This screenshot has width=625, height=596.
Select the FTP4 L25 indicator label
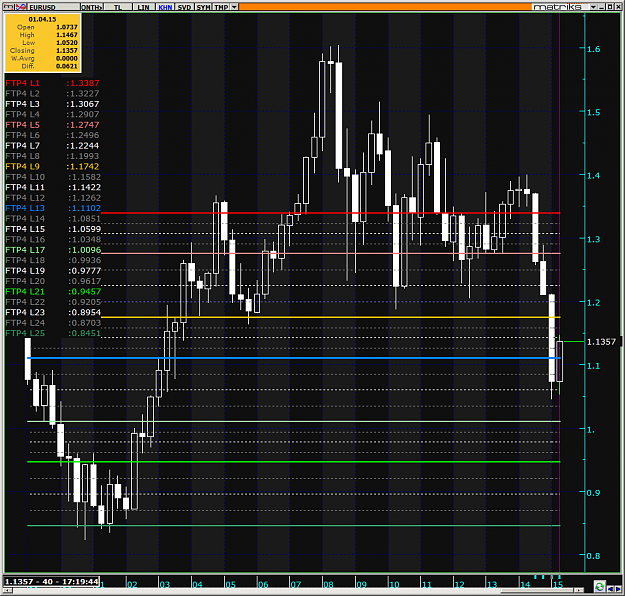25,333
